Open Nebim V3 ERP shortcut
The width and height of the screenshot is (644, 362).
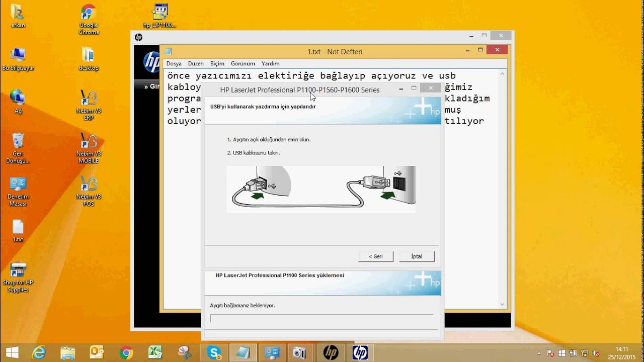tap(89, 106)
